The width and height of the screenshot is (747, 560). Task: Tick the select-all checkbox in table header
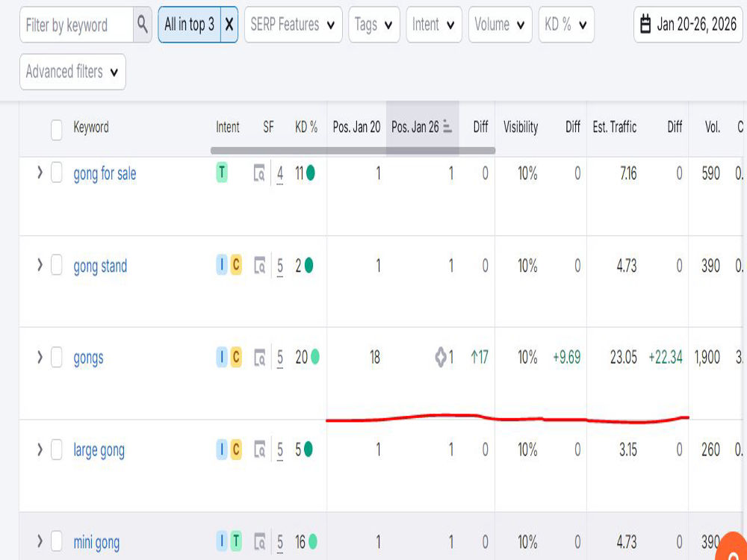click(x=56, y=130)
